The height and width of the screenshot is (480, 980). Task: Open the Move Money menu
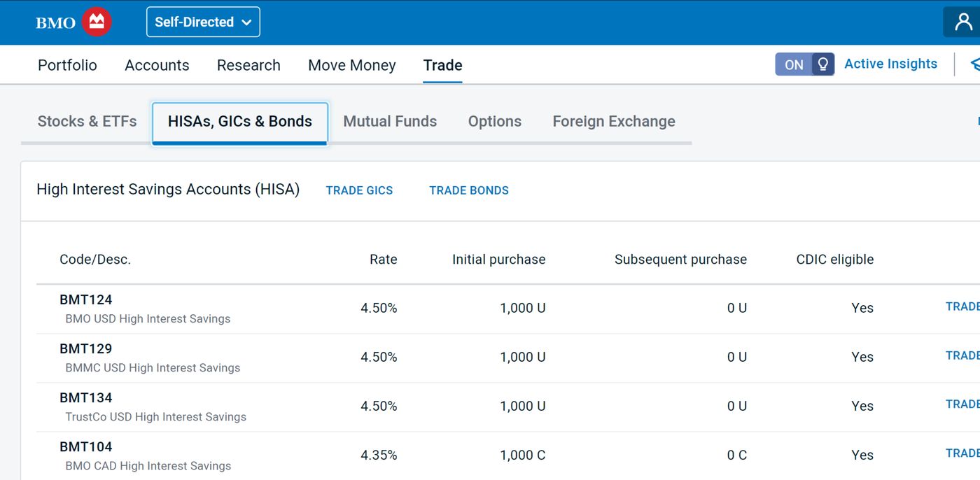pos(352,65)
